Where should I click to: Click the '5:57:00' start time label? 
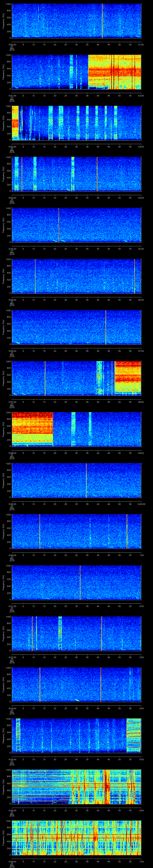click(12, 402)
